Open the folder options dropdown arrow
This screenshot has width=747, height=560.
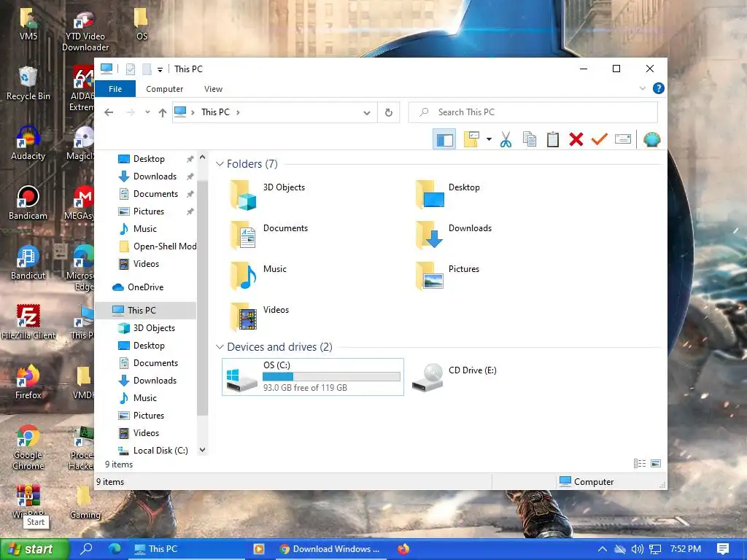[489, 139]
